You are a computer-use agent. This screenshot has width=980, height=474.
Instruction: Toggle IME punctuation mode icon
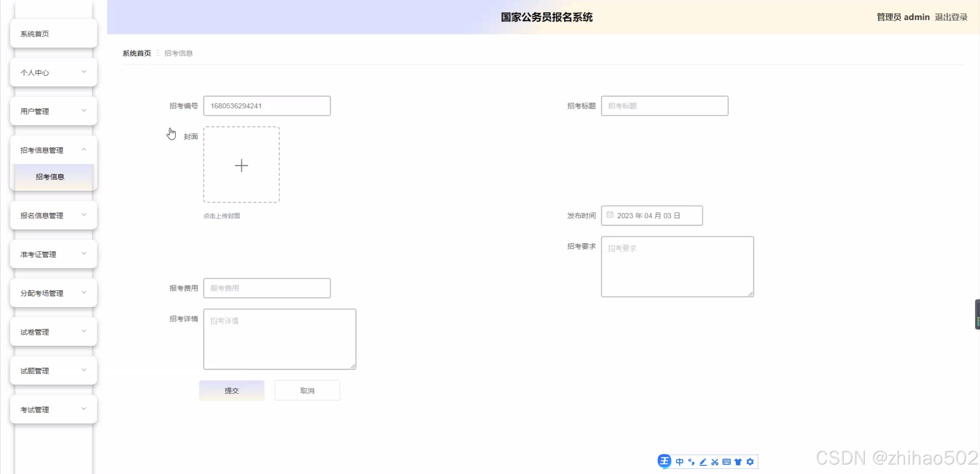tap(691, 462)
